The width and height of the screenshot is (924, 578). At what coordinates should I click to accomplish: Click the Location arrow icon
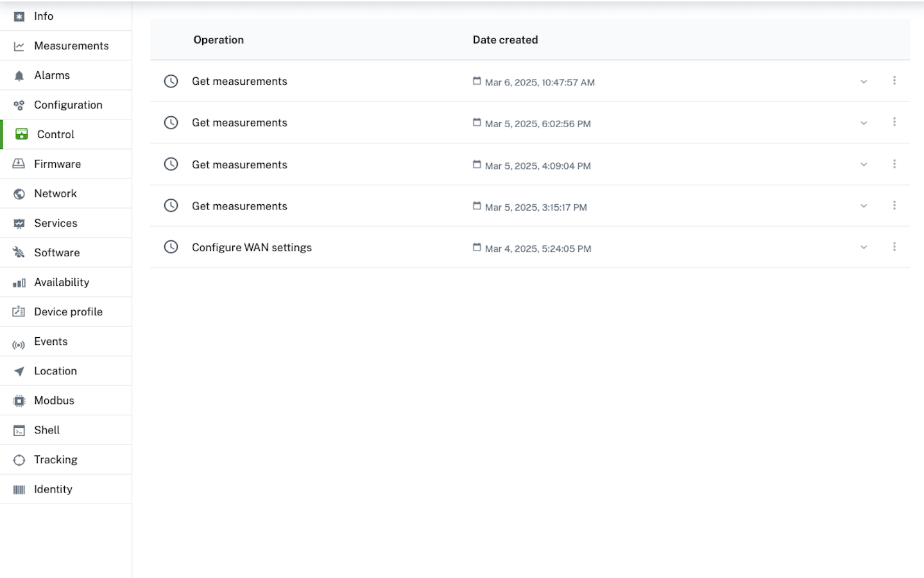[x=19, y=371]
